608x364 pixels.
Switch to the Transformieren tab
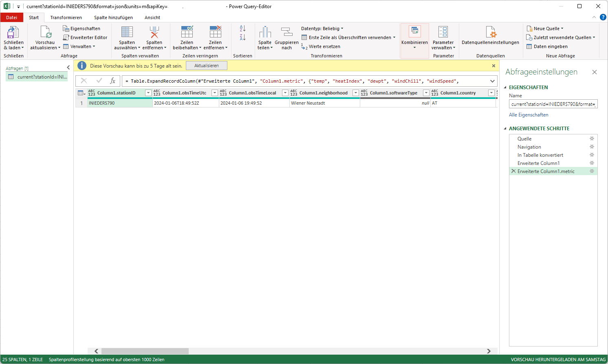[x=66, y=18]
